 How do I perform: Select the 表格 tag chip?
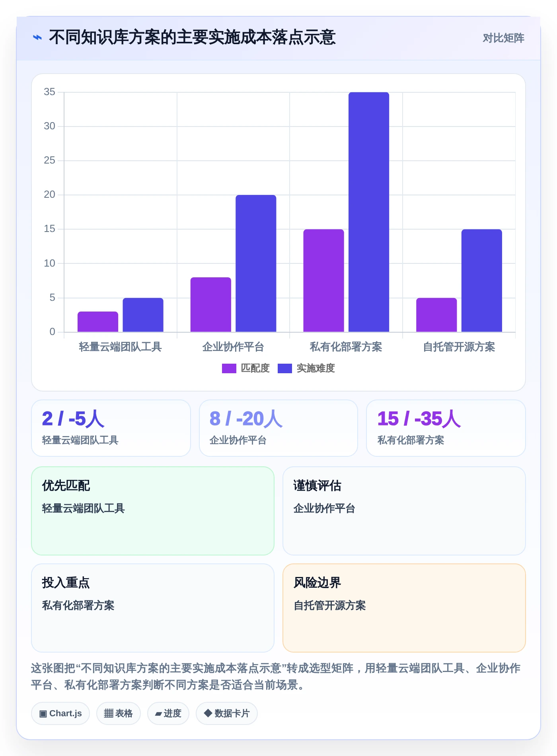click(118, 713)
